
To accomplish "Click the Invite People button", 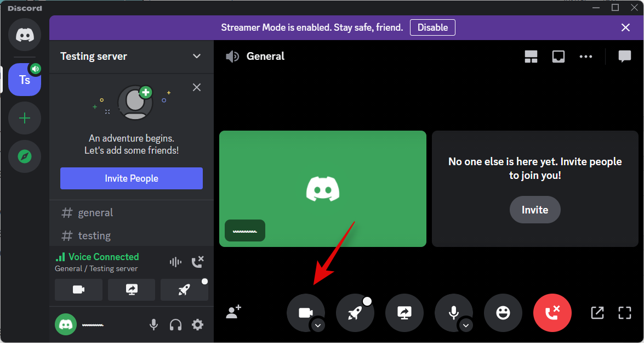I will [132, 178].
